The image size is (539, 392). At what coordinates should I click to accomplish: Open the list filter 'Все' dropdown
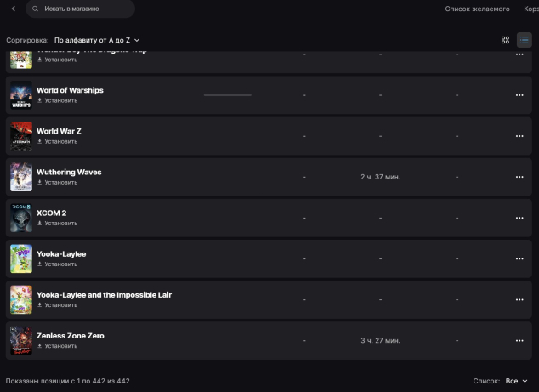(517, 381)
